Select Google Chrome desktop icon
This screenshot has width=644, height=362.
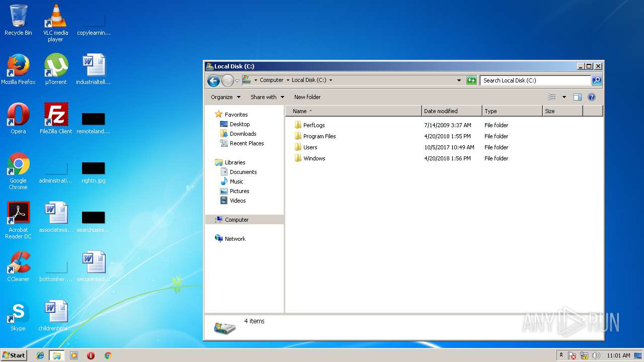18,171
